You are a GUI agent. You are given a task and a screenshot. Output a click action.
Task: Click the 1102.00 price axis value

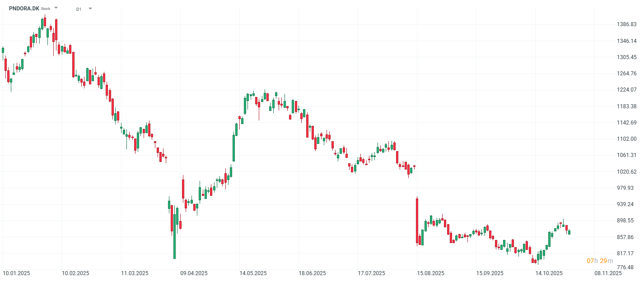click(x=627, y=139)
